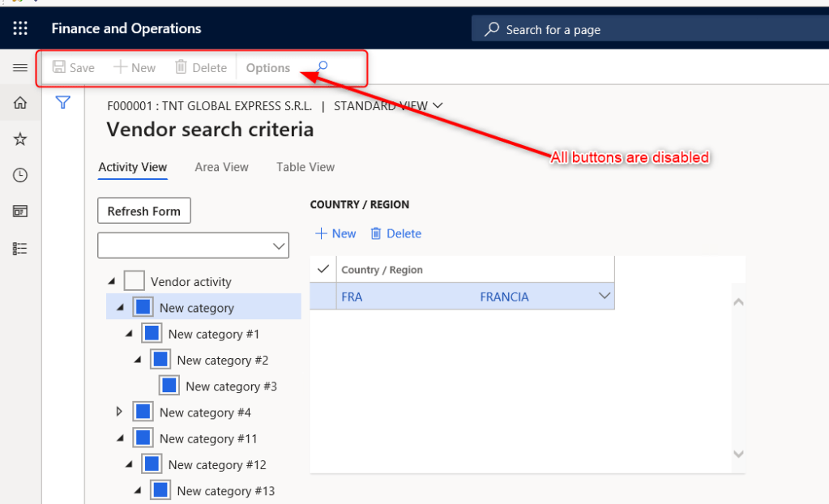Viewport: 829px width, 504px height.
Task: Add new Country / Region row
Action: (335, 233)
